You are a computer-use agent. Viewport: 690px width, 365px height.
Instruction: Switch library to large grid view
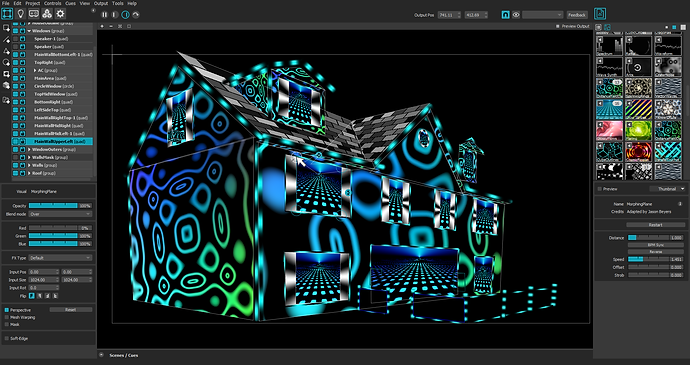tap(682, 27)
